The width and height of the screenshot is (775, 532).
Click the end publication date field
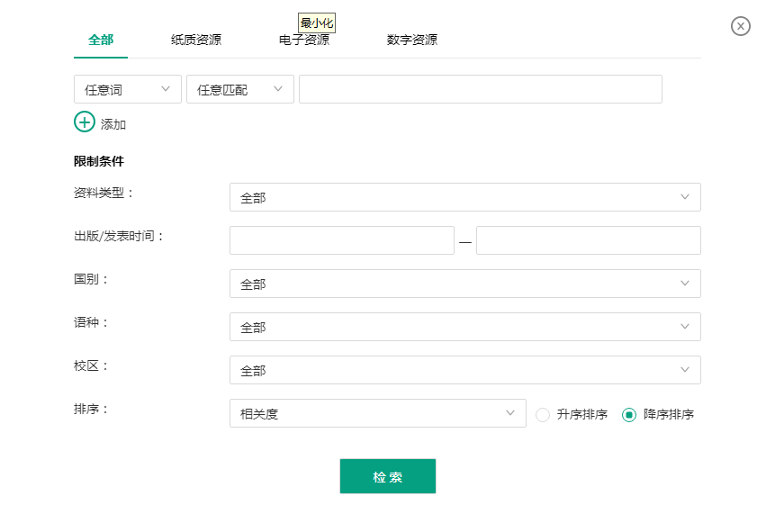coord(589,240)
